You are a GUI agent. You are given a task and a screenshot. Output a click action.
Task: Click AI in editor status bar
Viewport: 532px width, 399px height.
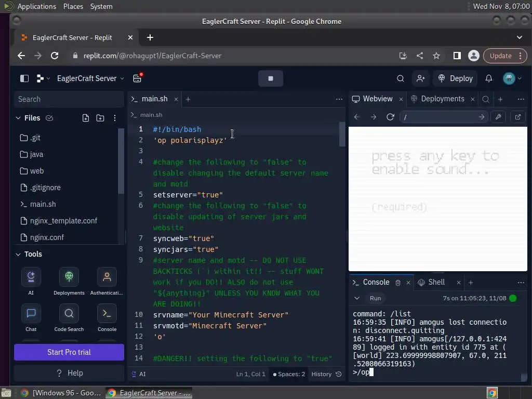[x=138, y=374]
